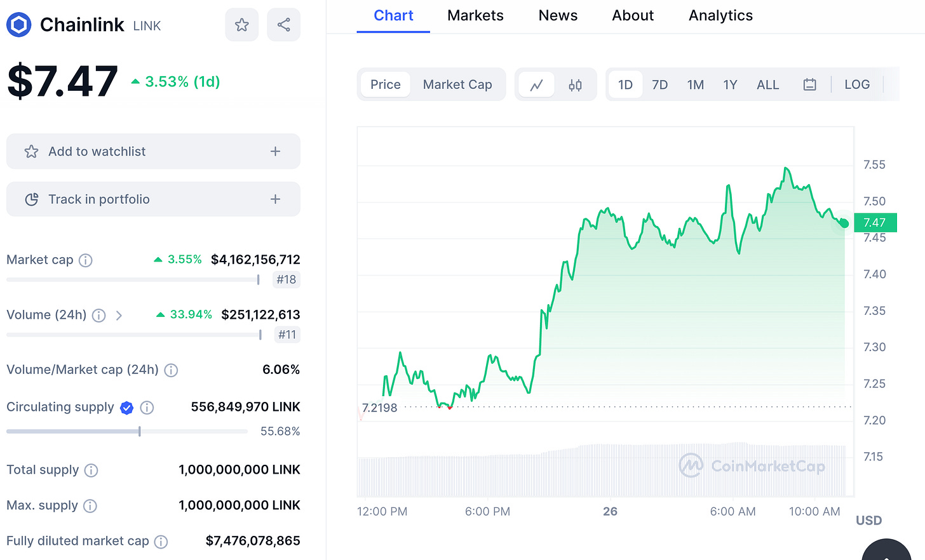Switch to line chart view icon

point(537,84)
